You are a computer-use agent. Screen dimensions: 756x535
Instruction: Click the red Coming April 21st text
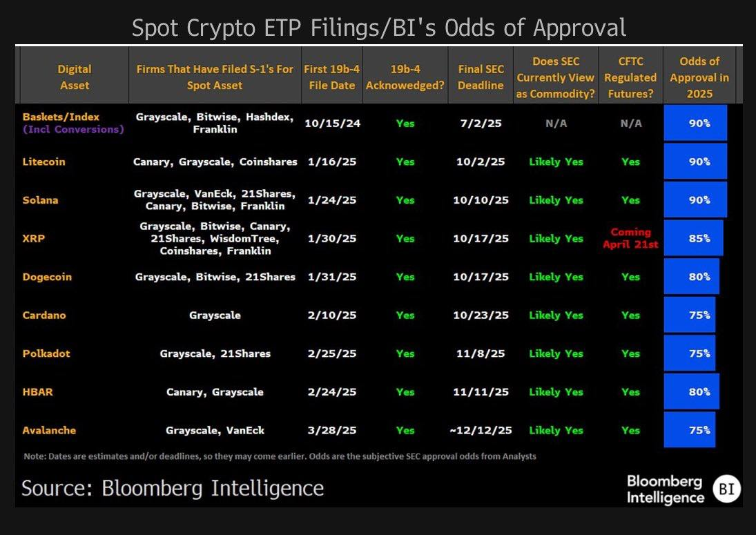tap(630, 238)
